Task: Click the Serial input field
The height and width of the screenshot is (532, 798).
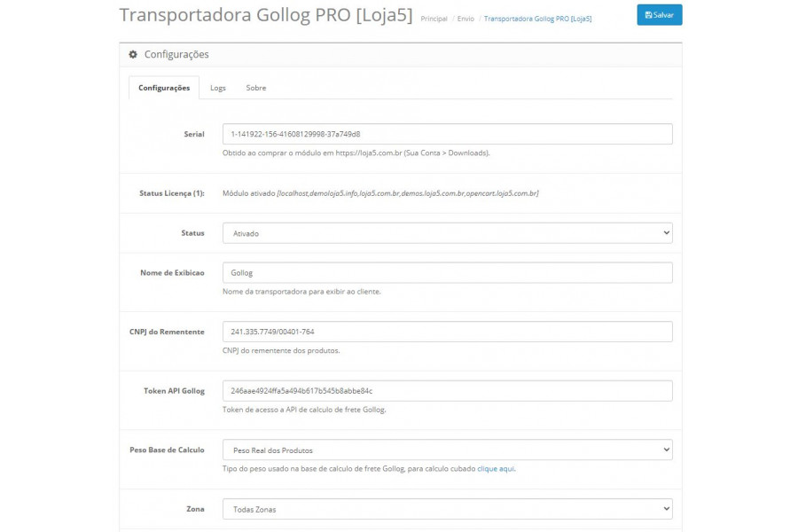Action: tap(448, 134)
